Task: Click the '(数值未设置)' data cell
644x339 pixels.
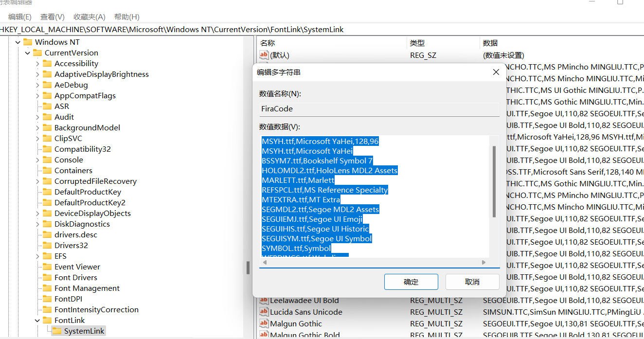Action: (x=503, y=55)
